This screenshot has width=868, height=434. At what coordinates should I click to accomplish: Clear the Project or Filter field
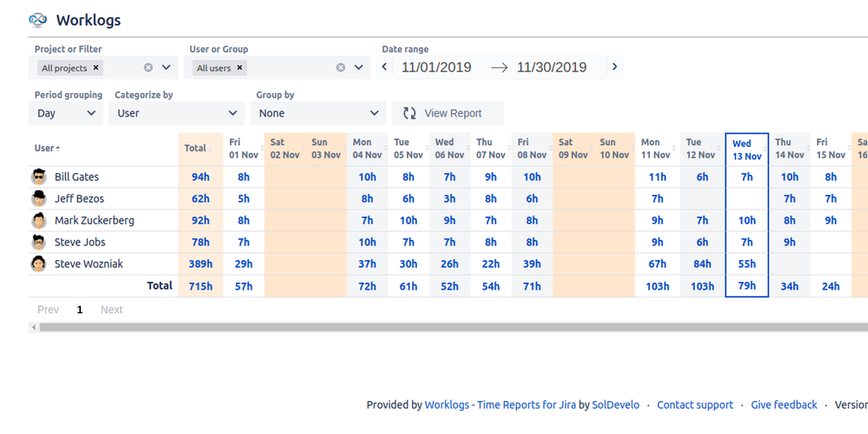[x=148, y=68]
